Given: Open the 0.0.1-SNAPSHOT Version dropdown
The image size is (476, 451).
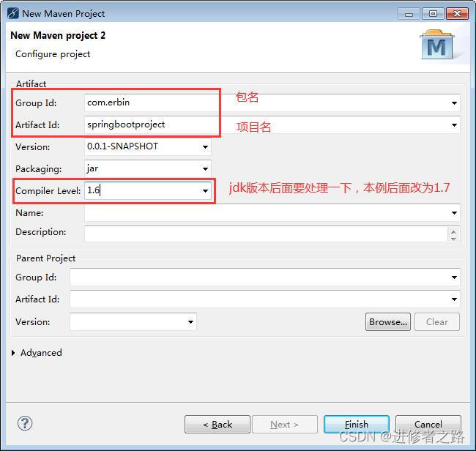Looking at the screenshot, I should click(x=205, y=147).
